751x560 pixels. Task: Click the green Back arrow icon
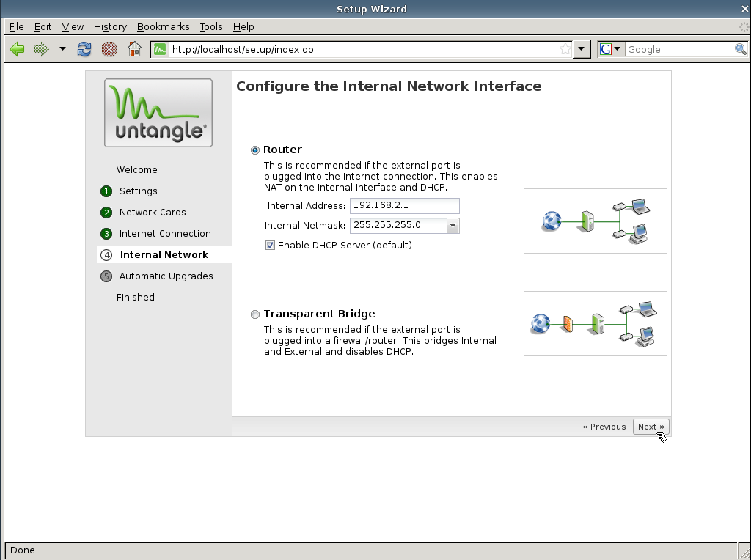(x=18, y=49)
